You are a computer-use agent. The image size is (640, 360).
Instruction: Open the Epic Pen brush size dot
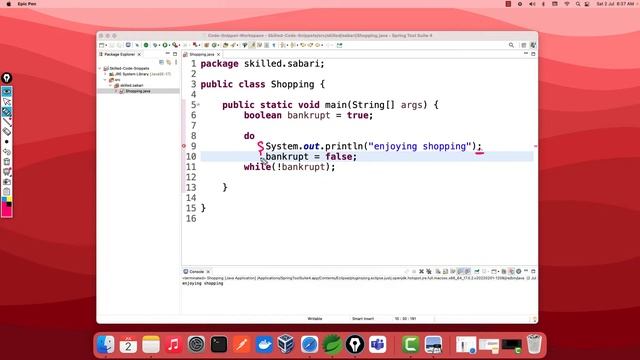7,142
